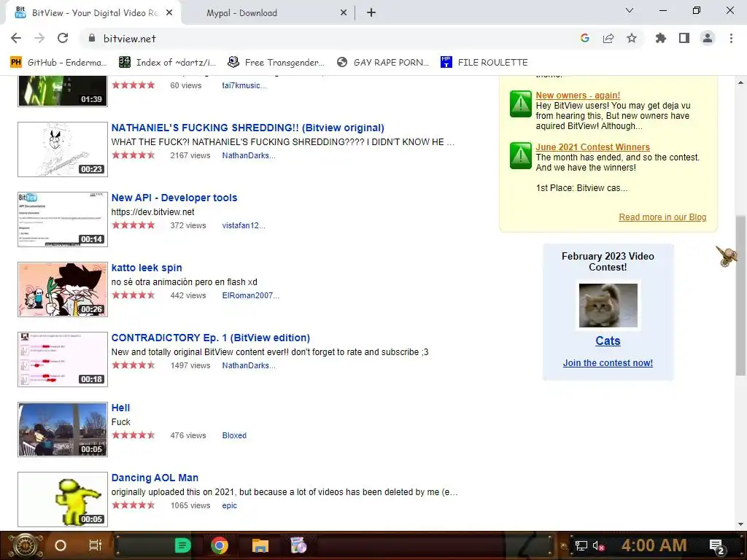Image resolution: width=747 pixels, height=560 pixels.
Task: Click Read more in our Blog
Action: 662,217
